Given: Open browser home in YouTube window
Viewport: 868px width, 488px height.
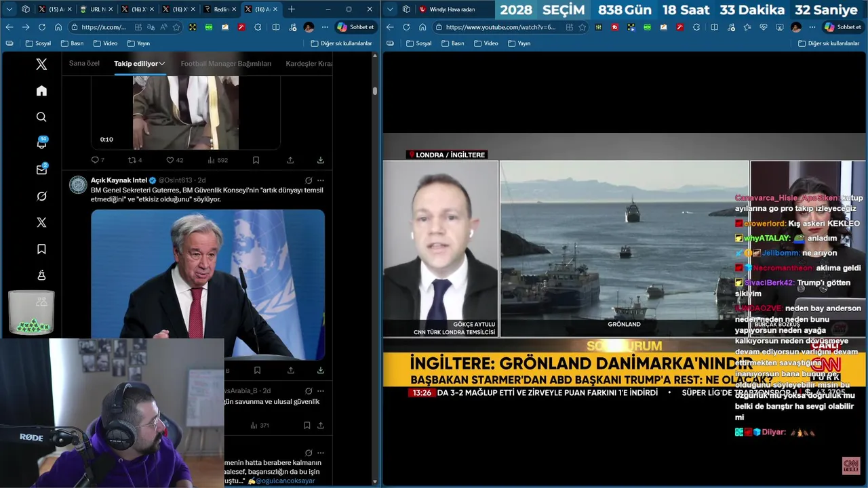Looking at the screenshot, I should (422, 27).
